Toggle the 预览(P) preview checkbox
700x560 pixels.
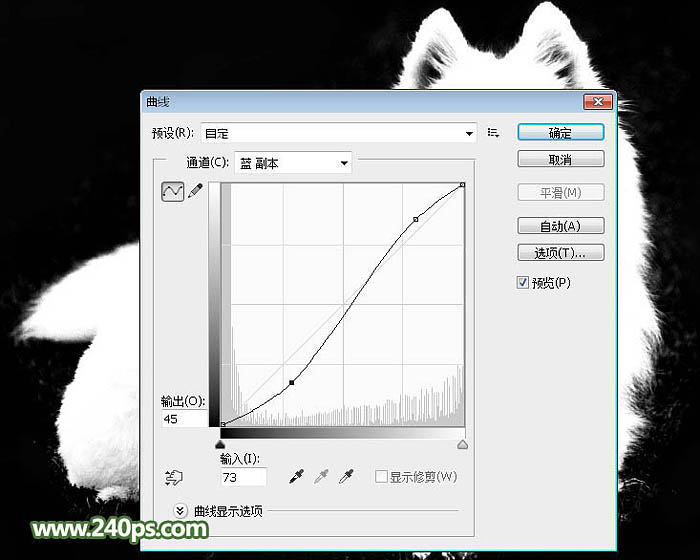pyautogui.click(x=522, y=283)
